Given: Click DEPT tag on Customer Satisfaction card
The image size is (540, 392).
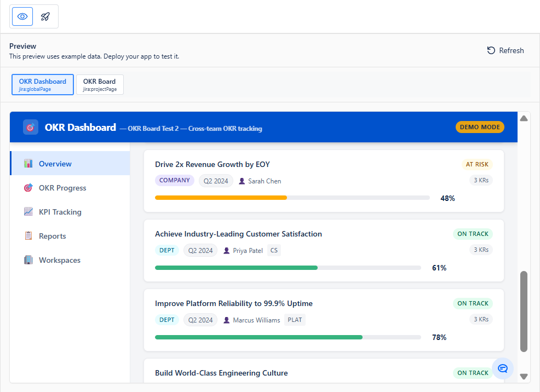Looking at the screenshot, I should coord(167,250).
